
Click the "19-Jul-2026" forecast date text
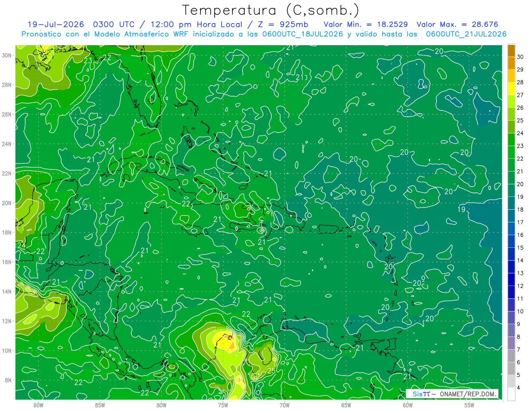tap(55, 24)
